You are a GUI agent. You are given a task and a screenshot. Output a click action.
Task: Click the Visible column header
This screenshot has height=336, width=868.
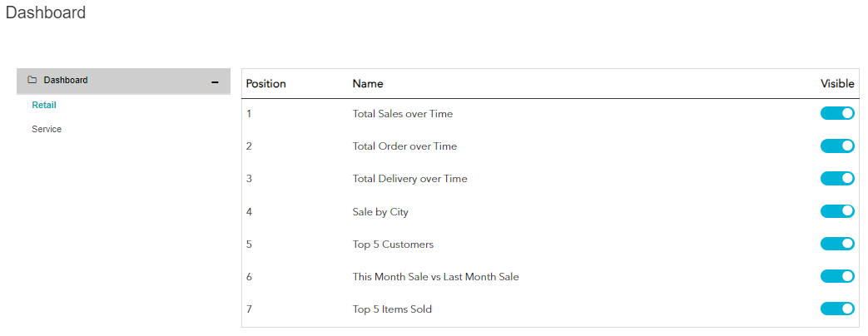tap(837, 84)
